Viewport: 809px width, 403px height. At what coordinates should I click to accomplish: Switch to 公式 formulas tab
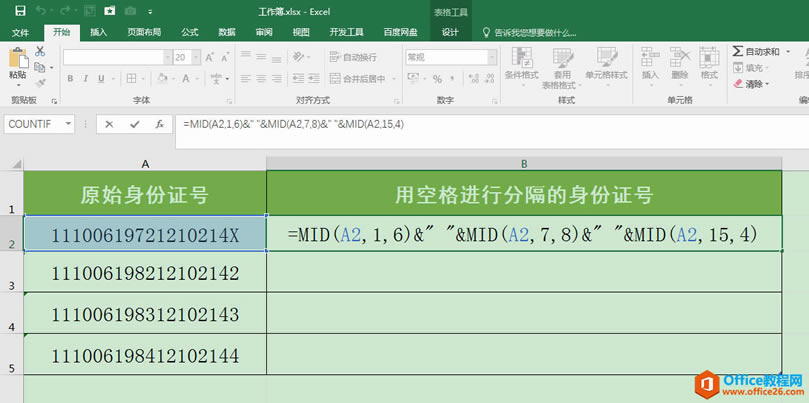[x=190, y=33]
